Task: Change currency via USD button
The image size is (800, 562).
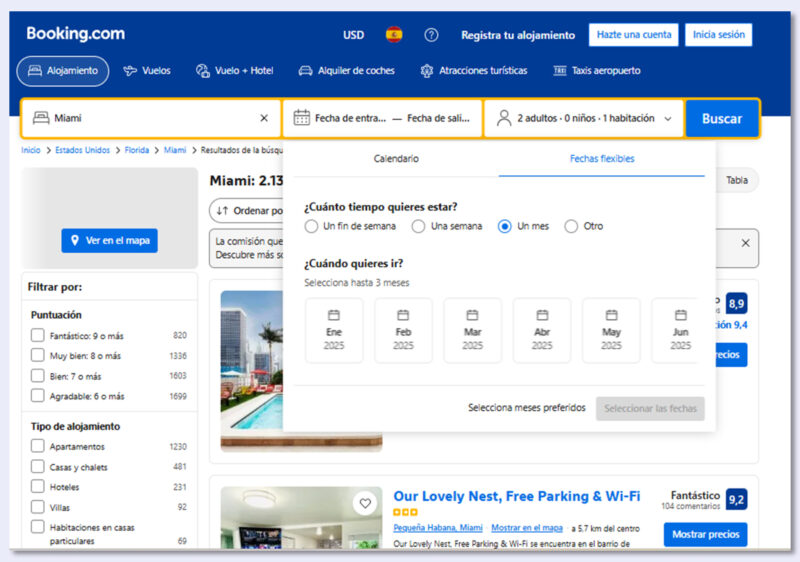Action: point(353,35)
